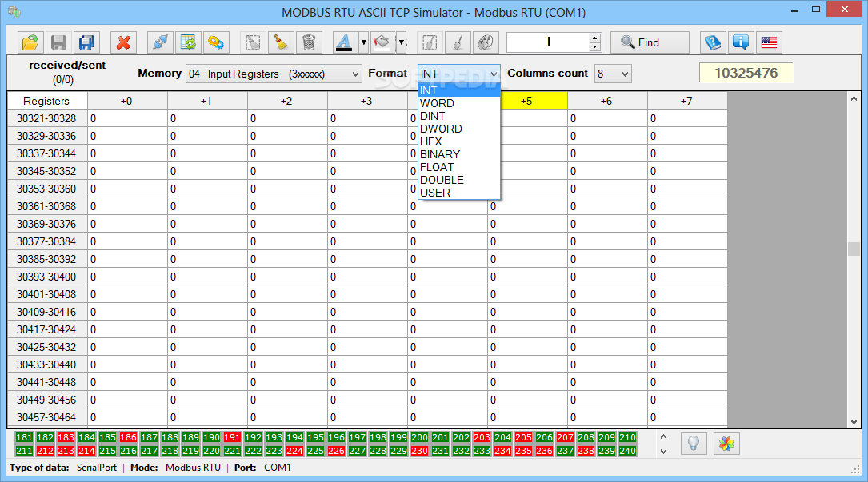This screenshot has height=482, width=868.
Task: Select BINARY in format list
Action: pos(459,154)
